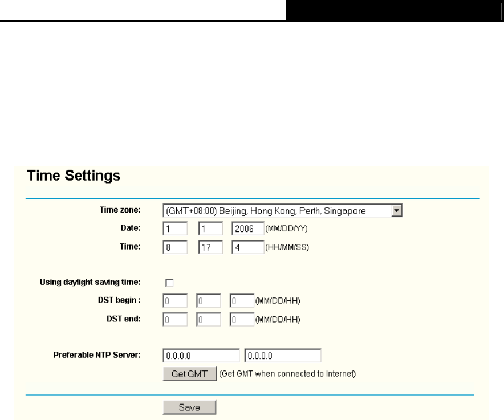The image size is (504, 420).
Task: Focus the Date day input field
Action: [210, 229]
